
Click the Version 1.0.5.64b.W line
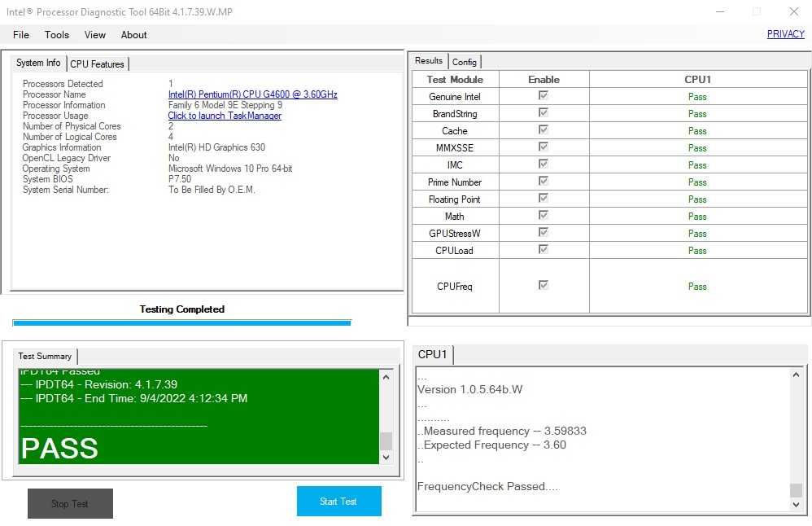[x=470, y=390]
